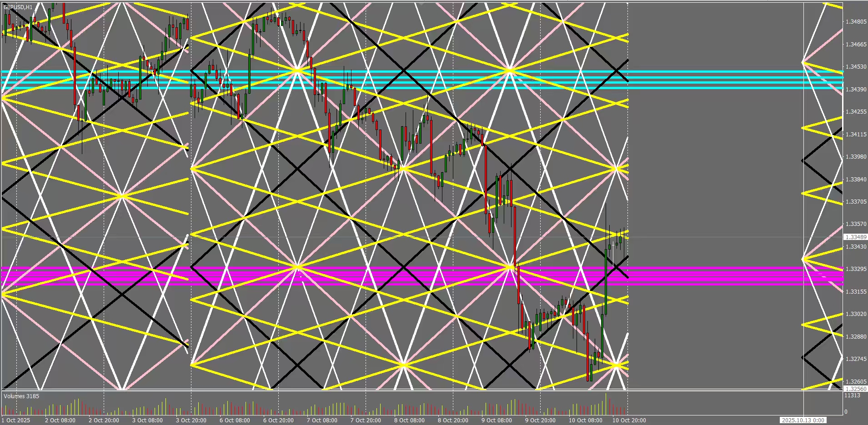Click the 1.32605 price axis label

[x=856, y=382]
